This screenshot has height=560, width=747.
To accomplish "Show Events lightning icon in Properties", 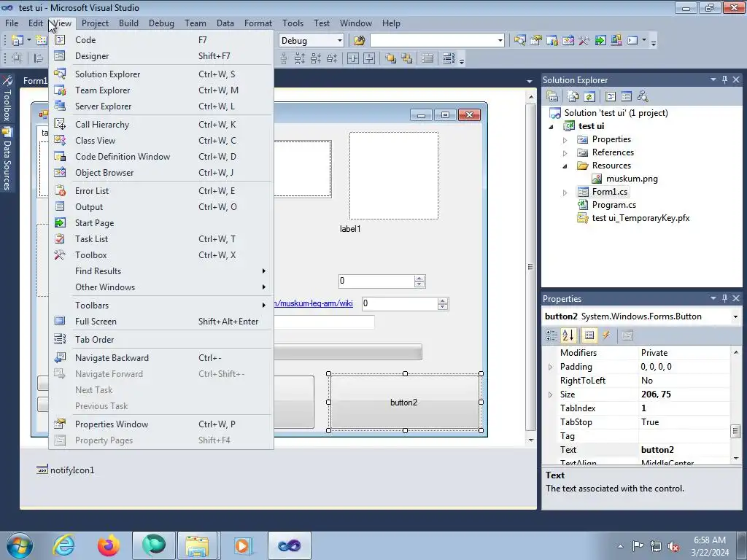I will (606, 335).
